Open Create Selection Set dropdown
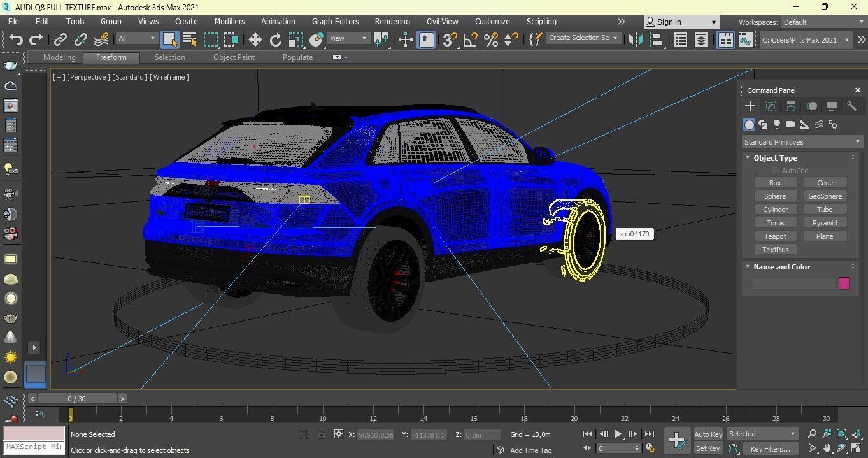This screenshot has width=868, height=458. [583, 38]
